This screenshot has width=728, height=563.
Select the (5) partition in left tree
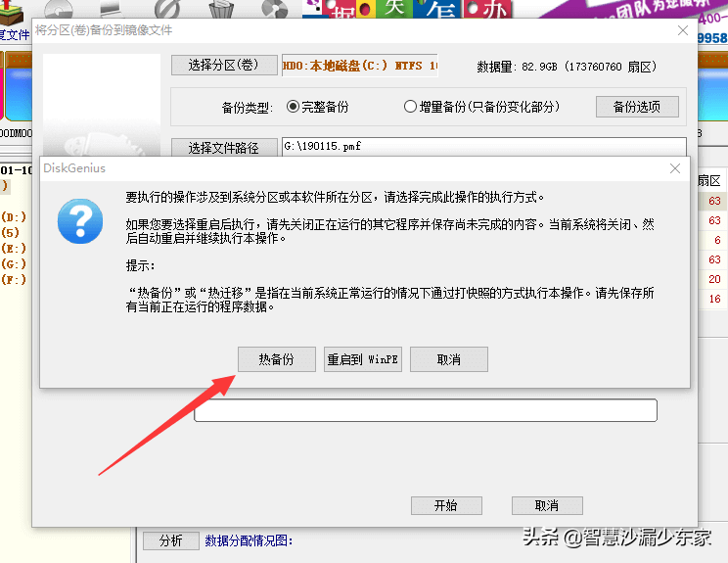point(10,232)
